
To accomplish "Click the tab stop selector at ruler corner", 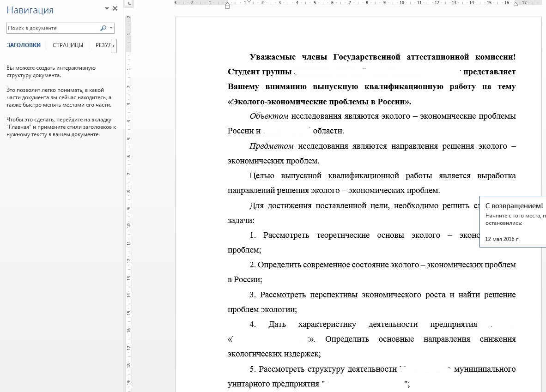I will (129, 4).
